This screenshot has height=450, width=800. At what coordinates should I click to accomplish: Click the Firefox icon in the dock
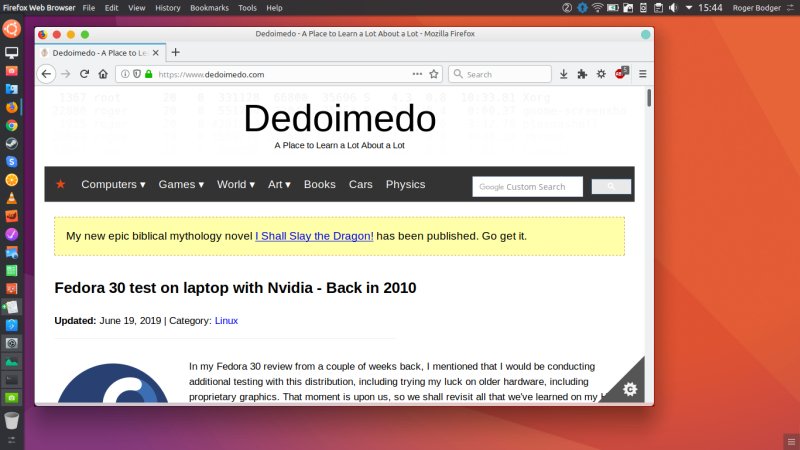[11, 107]
